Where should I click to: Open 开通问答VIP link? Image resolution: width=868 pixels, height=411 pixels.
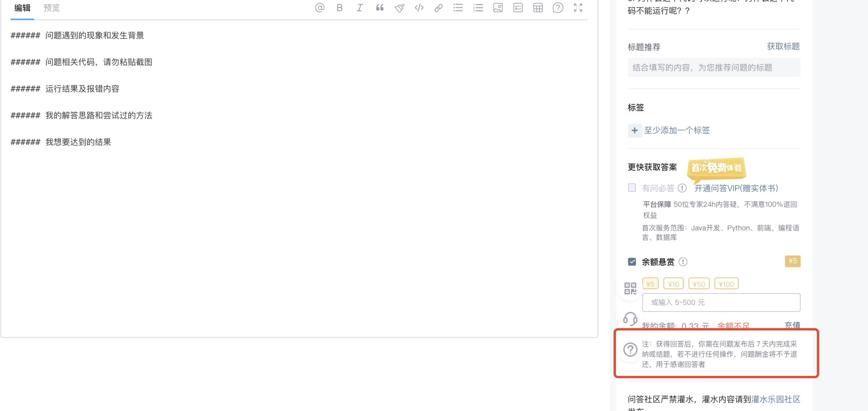(736, 188)
